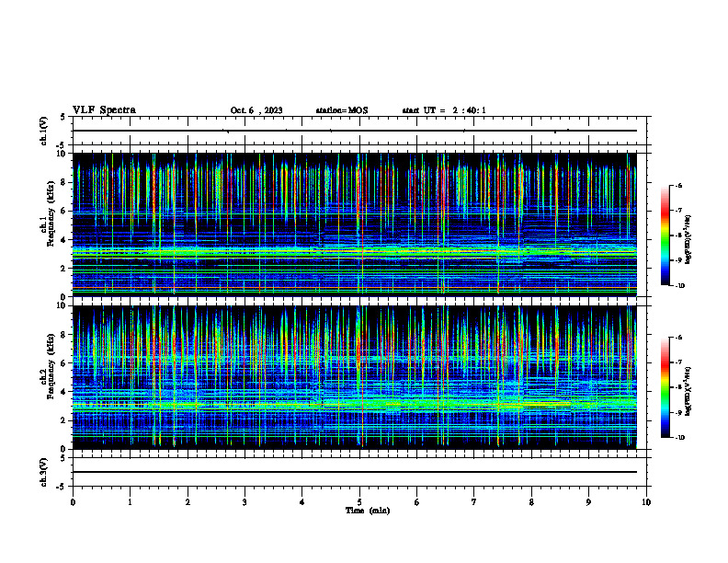The height and width of the screenshot is (563, 728).
Task: Click the "4" tick on the time axis
Action: (x=302, y=502)
